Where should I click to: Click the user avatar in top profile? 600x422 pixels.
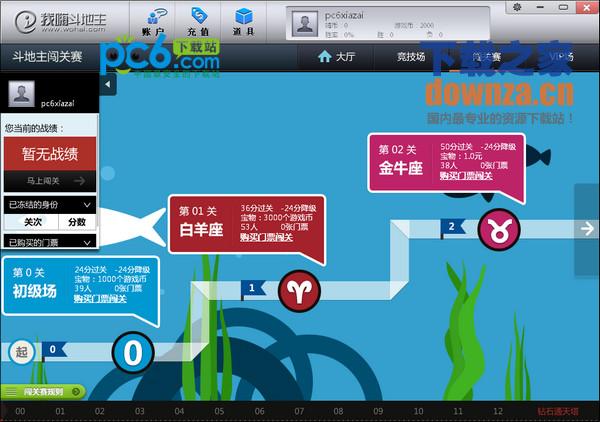click(306, 19)
